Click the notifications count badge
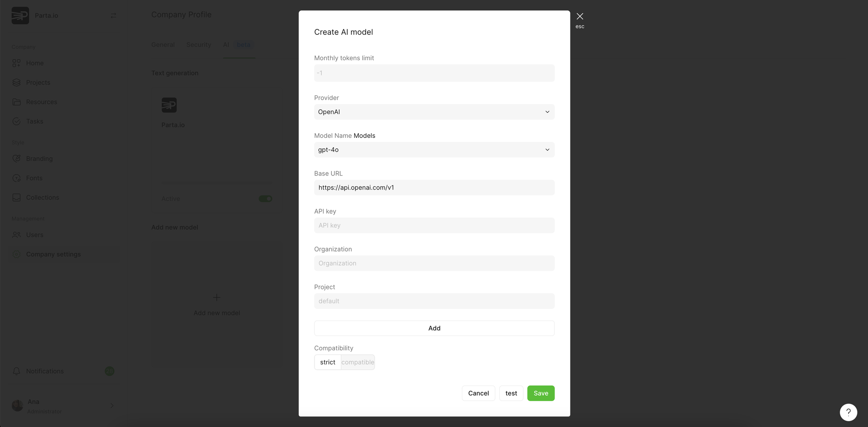Screen dimensions: 868x427 [x=109, y=371]
